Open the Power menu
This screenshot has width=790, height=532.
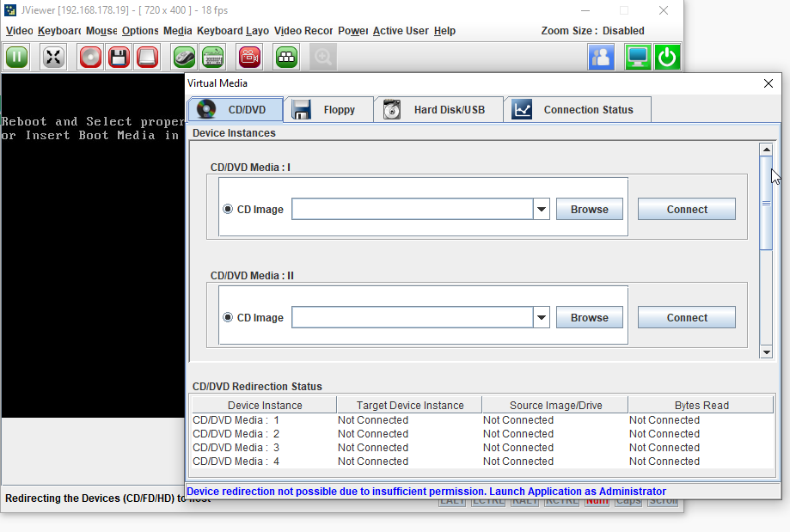tap(352, 31)
